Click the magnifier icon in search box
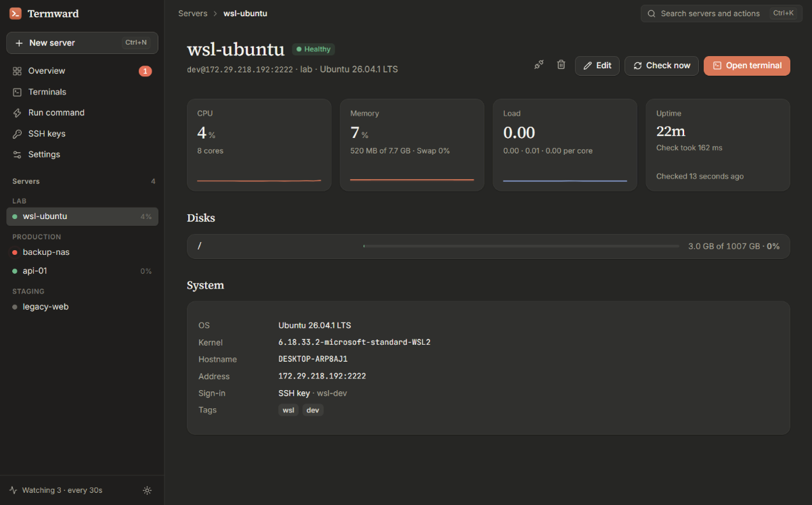812x505 pixels. tap(652, 14)
